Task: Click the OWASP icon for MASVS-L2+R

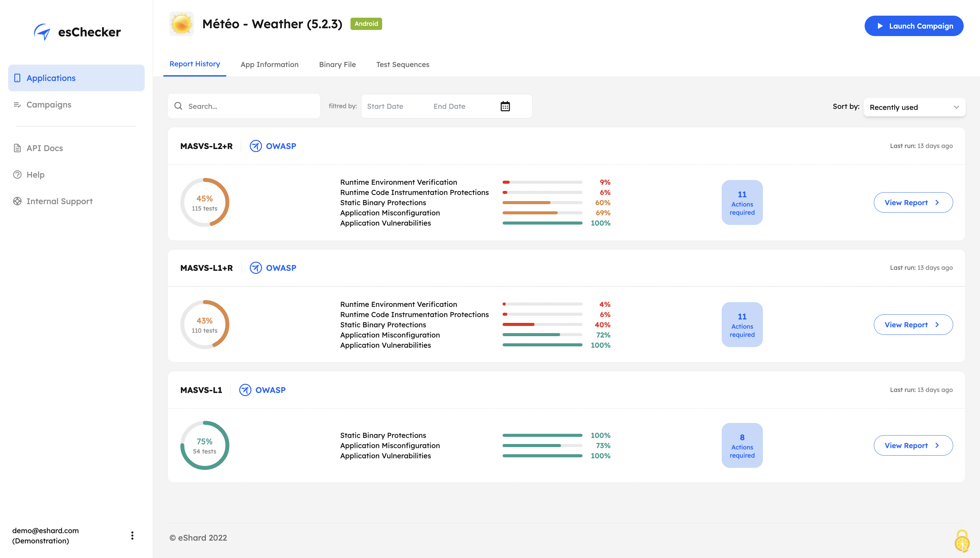Action: point(256,146)
